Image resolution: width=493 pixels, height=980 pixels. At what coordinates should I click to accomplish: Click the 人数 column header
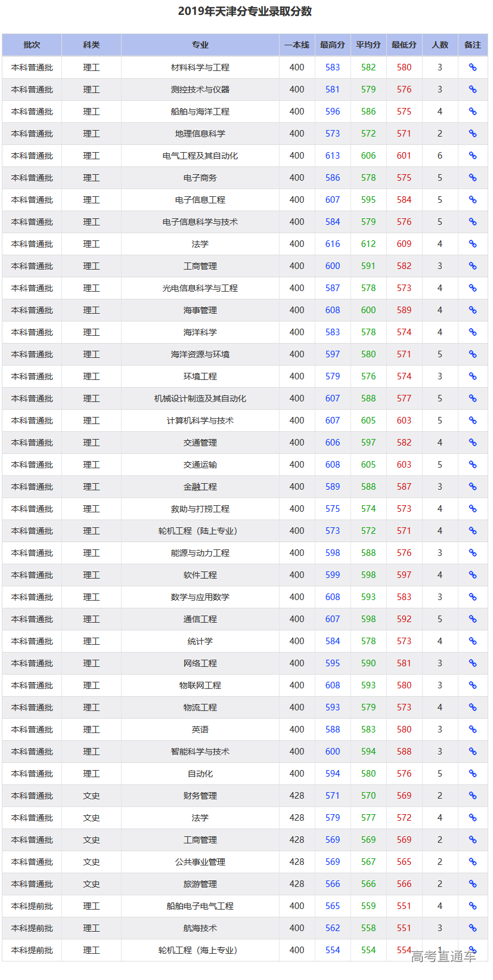[x=439, y=45]
